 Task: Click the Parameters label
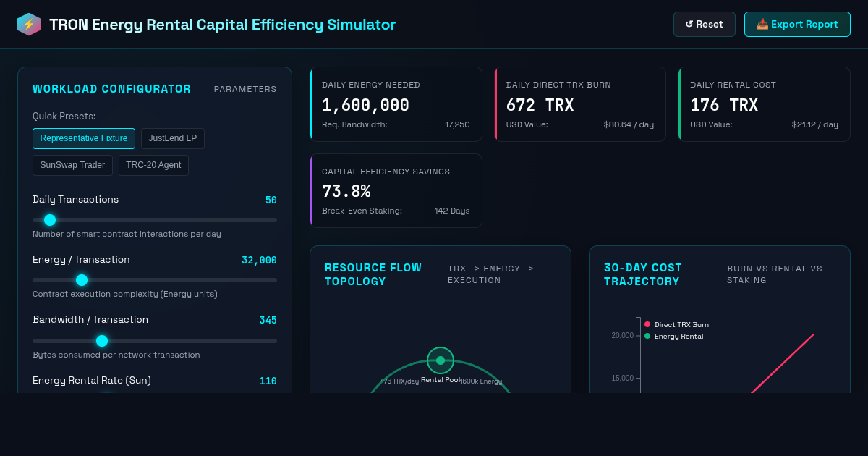point(245,89)
